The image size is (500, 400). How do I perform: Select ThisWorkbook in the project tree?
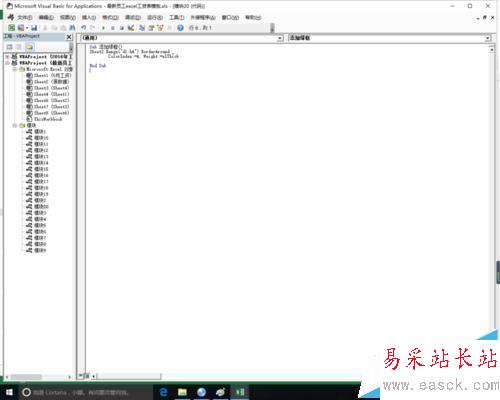(44, 119)
